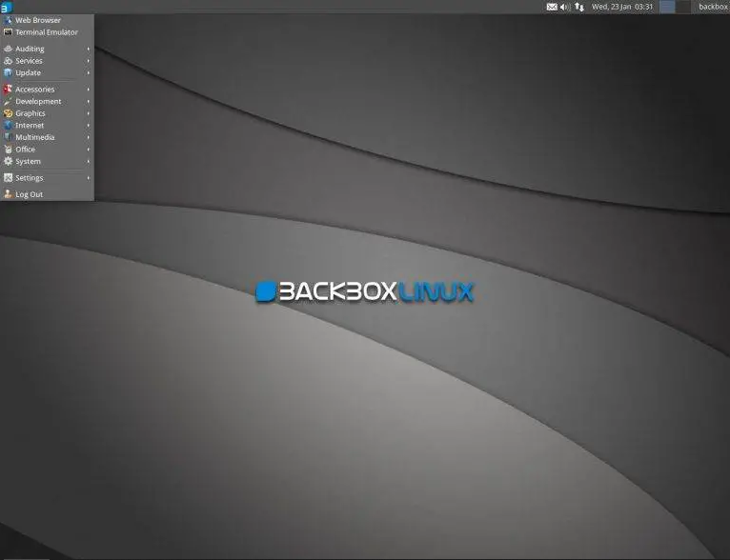Click the Update category icon

[x=8, y=72]
